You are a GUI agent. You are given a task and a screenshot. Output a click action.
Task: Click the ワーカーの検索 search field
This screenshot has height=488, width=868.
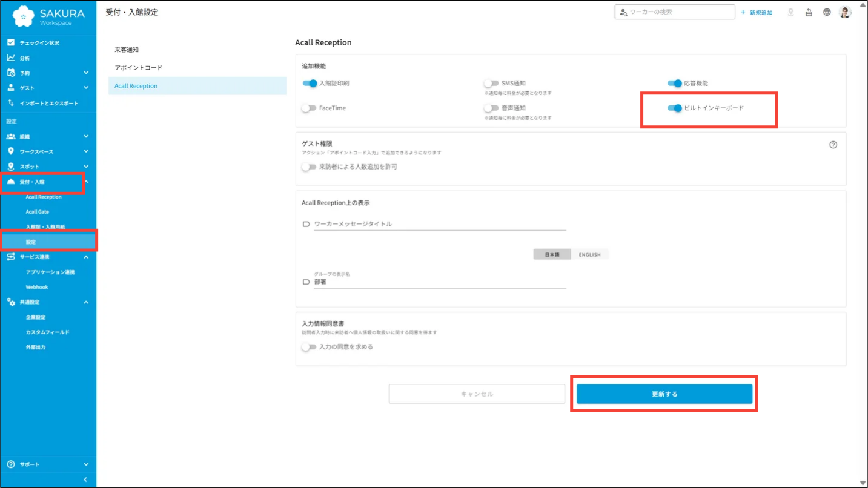click(675, 12)
